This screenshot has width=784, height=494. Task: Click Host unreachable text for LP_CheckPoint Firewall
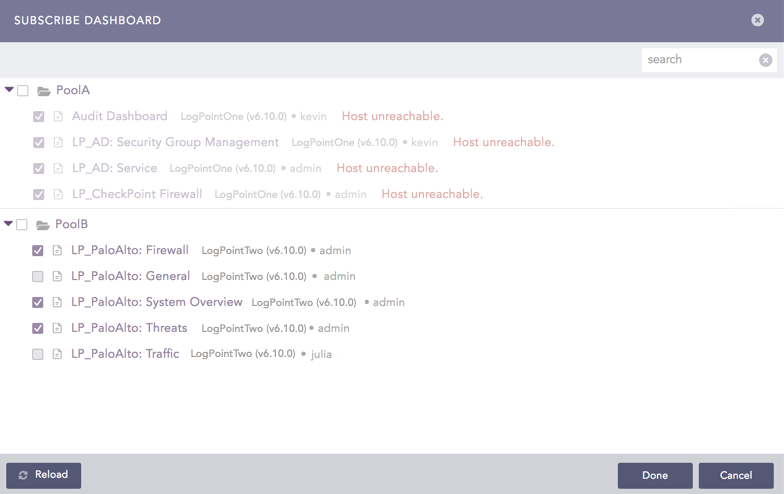[x=432, y=194]
